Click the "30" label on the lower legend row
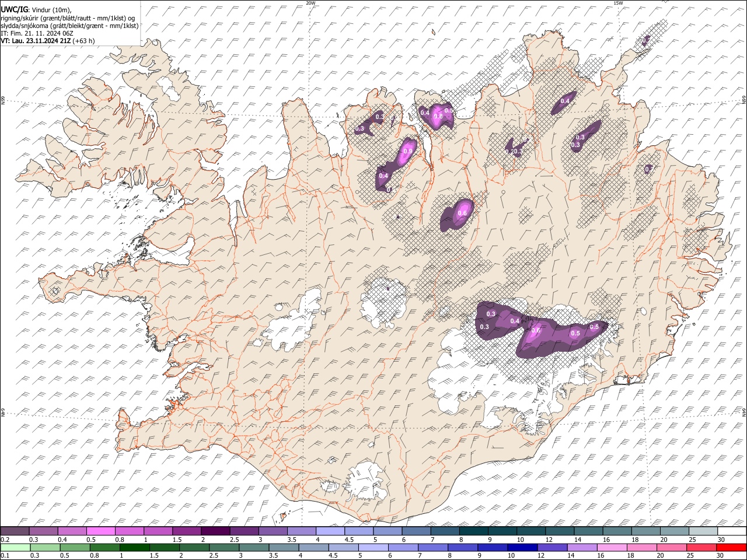 [721, 556]
